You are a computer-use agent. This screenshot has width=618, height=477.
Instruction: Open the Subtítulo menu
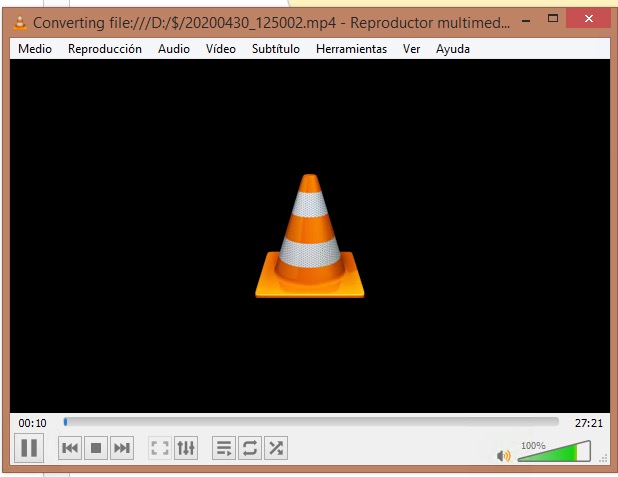[x=276, y=49]
